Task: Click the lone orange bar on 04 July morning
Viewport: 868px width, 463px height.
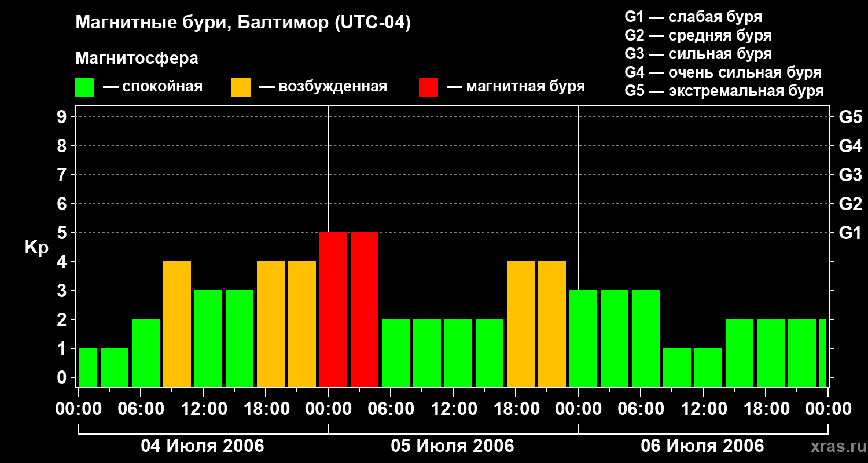Action: pyautogui.click(x=177, y=324)
